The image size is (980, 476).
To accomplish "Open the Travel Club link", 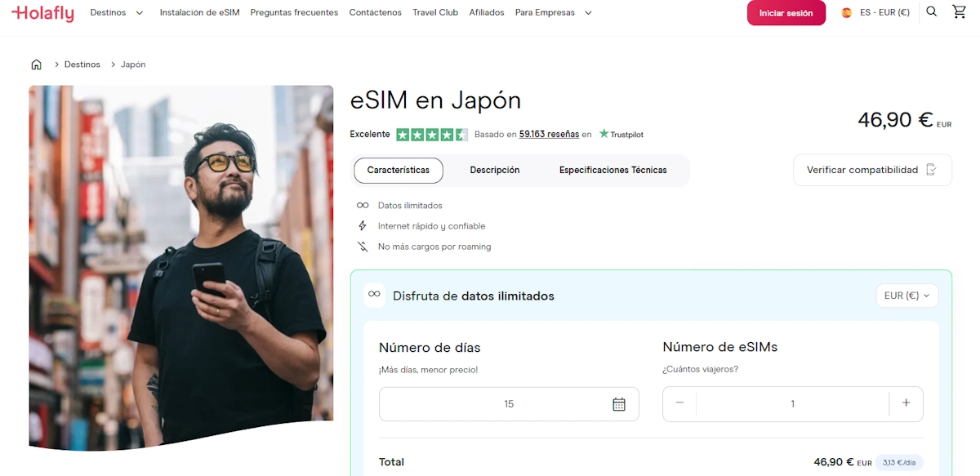I will click(435, 13).
